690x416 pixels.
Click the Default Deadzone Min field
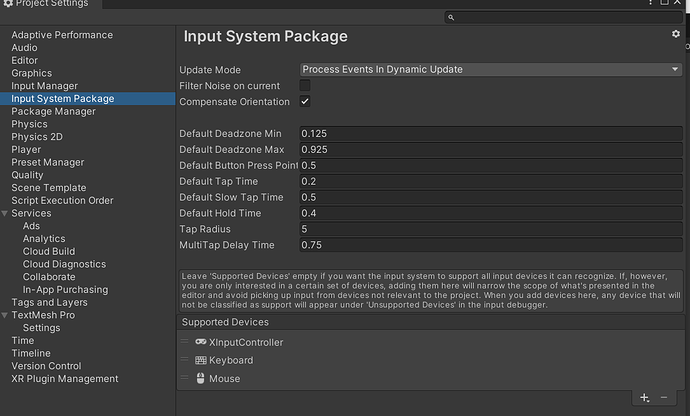point(490,134)
